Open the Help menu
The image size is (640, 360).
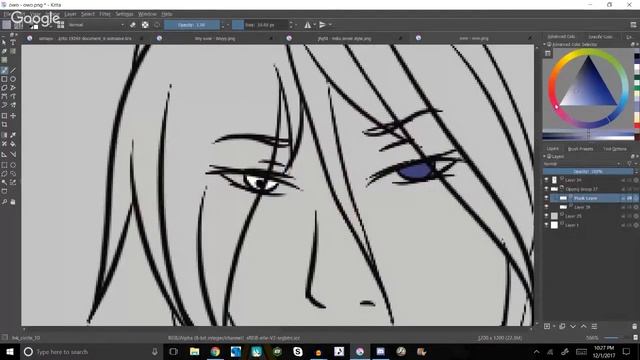click(167, 14)
